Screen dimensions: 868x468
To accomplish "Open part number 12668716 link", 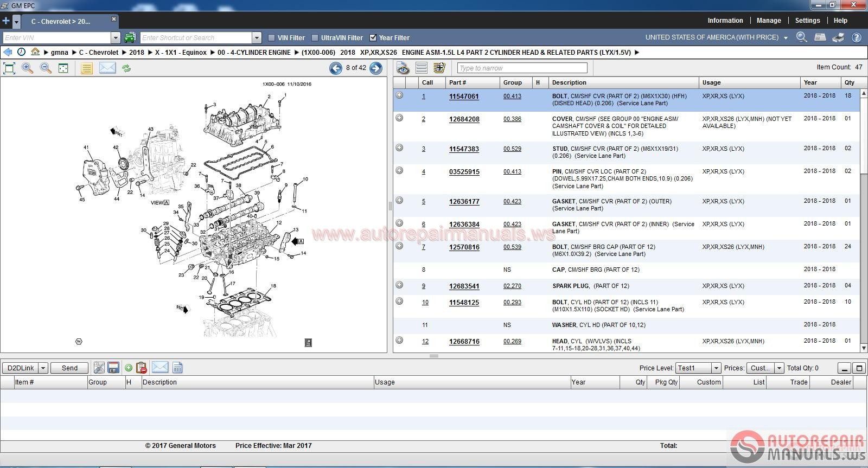I will tap(464, 342).
